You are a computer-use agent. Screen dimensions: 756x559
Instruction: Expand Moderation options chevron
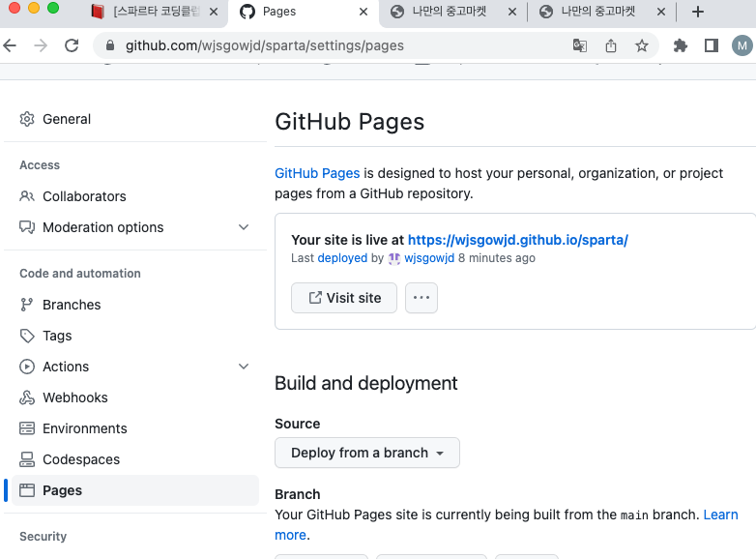click(x=244, y=227)
